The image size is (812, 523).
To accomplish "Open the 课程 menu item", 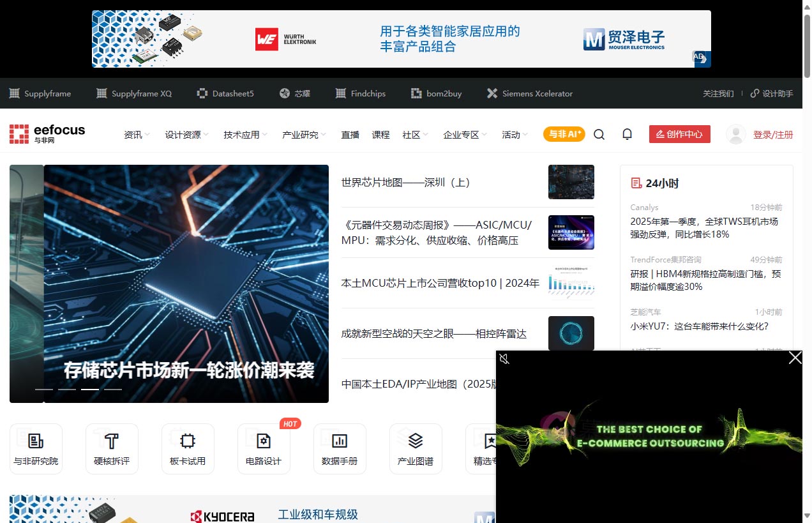I will [x=380, y=134].
